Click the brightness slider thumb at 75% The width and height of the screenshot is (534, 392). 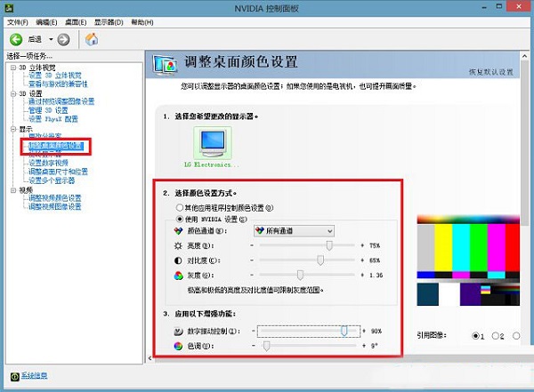(329, 245)
